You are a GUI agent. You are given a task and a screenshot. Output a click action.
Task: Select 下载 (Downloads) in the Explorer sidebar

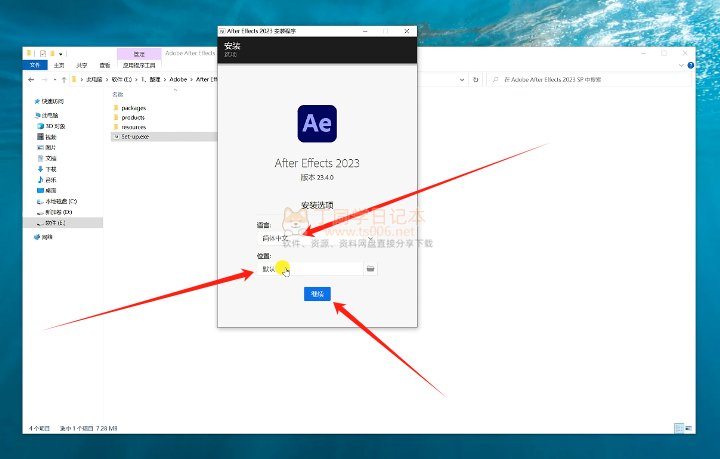coord(51,169)
